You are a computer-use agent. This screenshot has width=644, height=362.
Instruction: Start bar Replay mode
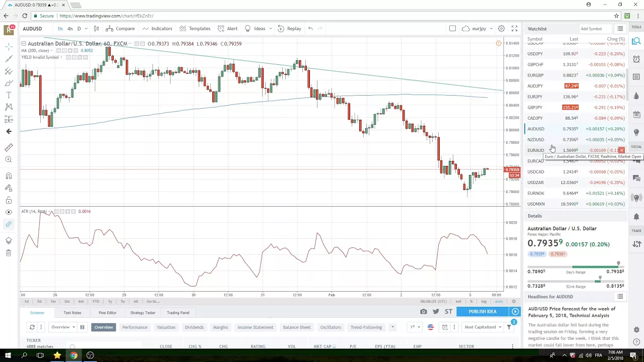click(290, 29)
